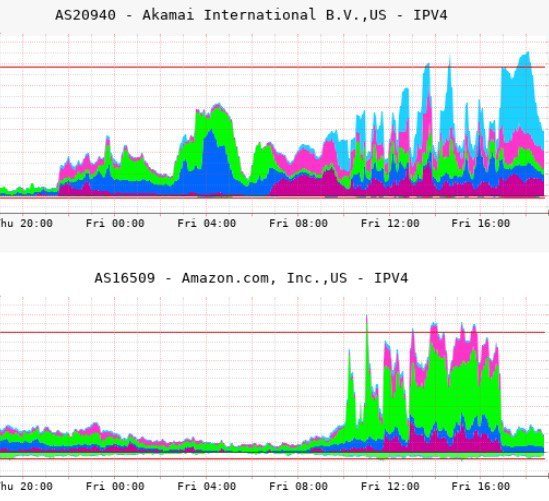Click 'Fri 16:00' label under Akamai graph
This screenshot has height=501, width=549.
point(481,223)
